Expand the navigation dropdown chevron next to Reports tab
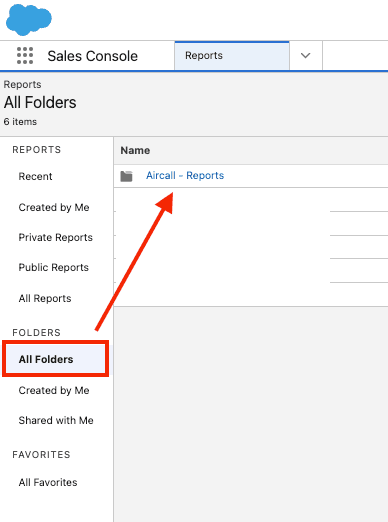 click(x=306, y=56)
